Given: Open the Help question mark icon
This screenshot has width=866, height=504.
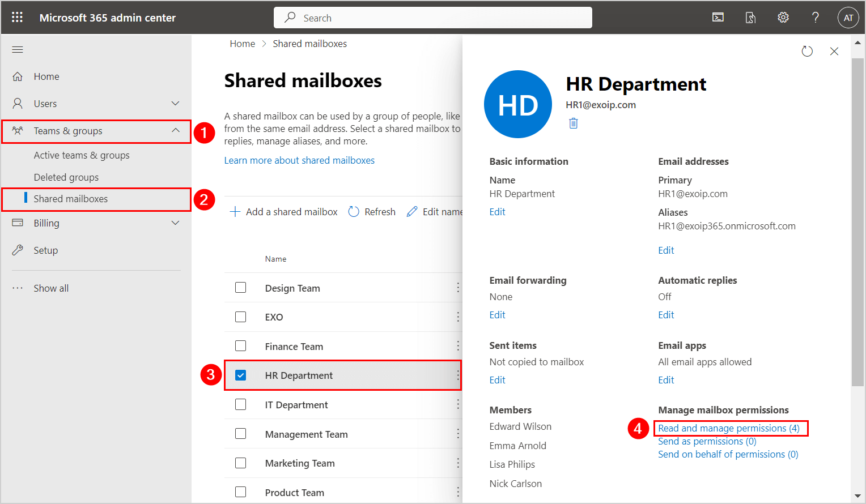Looking at the screenshot, I should pos(816,18).
